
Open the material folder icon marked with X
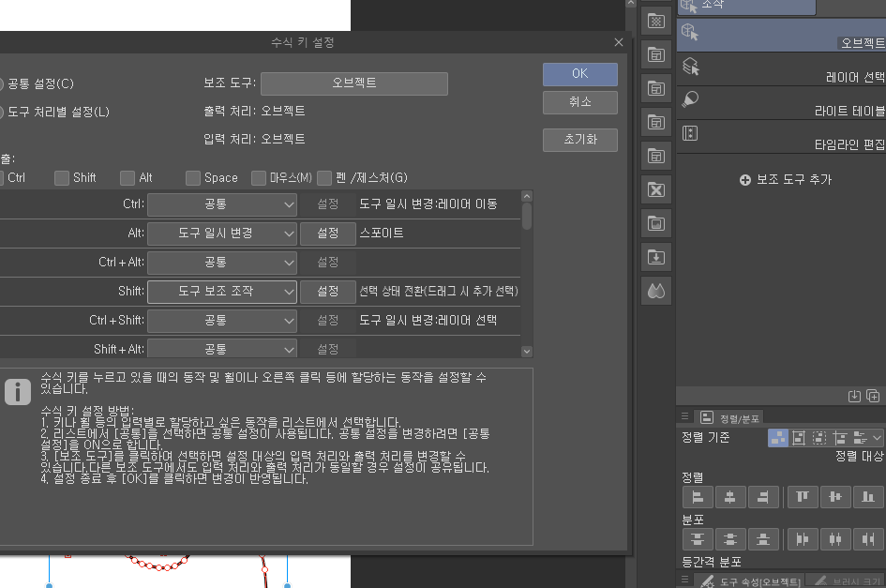click(656, 190)
